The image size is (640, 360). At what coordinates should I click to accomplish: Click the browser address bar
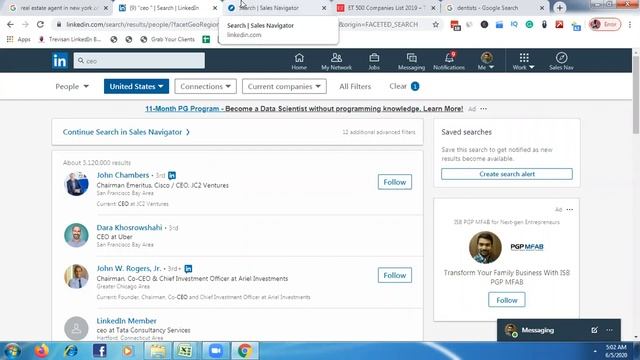click(x=245, y=24)
